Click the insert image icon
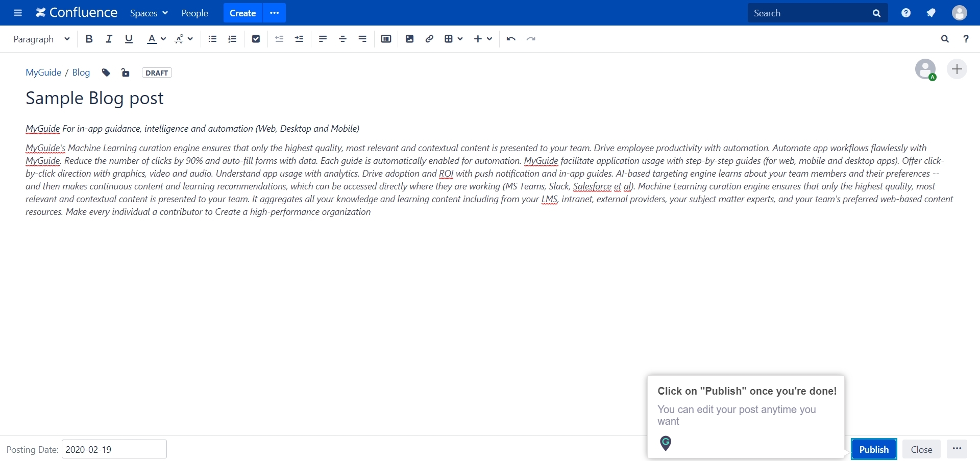980x461 pixels. pos(410,39)
